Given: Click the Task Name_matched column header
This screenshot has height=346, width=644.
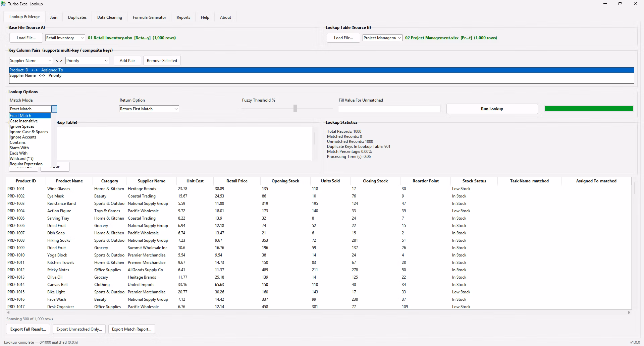Looking at the screenshot, I should [529, 181].
